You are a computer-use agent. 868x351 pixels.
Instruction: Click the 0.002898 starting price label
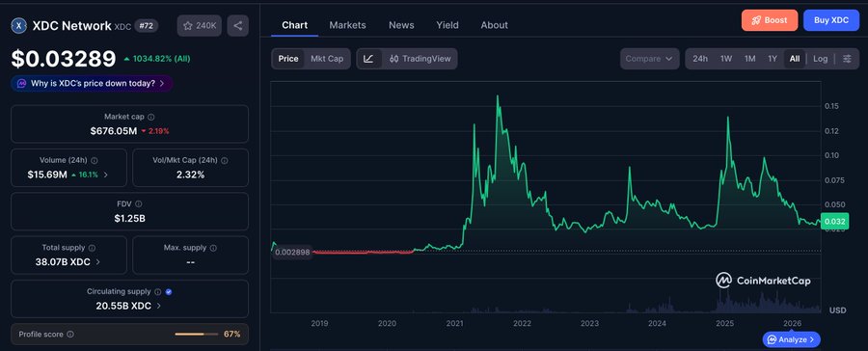291,252
